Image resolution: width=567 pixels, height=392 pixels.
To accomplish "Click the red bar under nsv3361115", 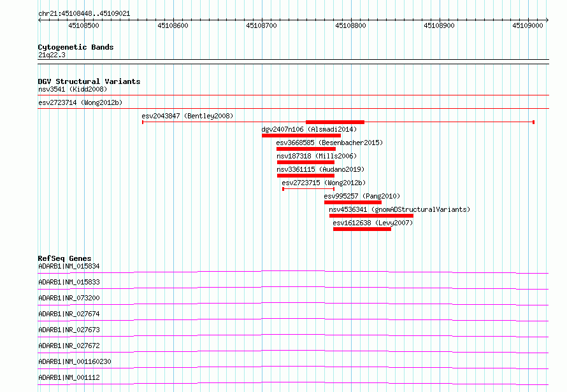I will (x=306, y=176).
